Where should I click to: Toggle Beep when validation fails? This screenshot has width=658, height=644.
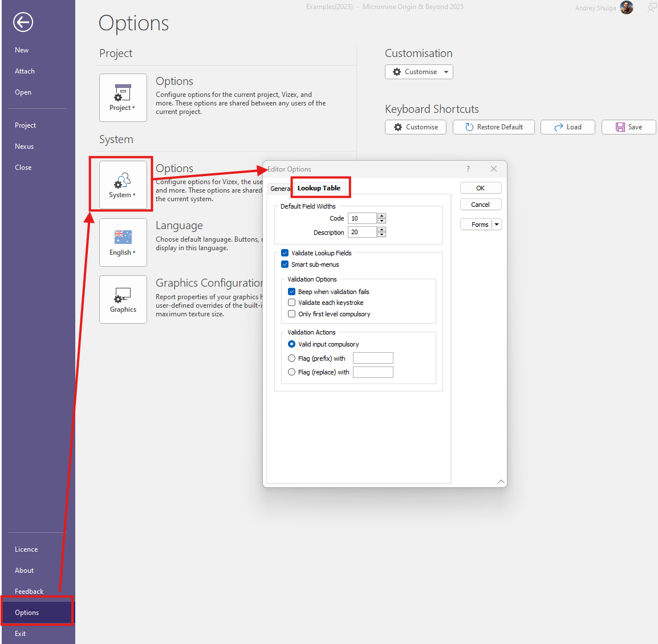click(x=291, y=292)
